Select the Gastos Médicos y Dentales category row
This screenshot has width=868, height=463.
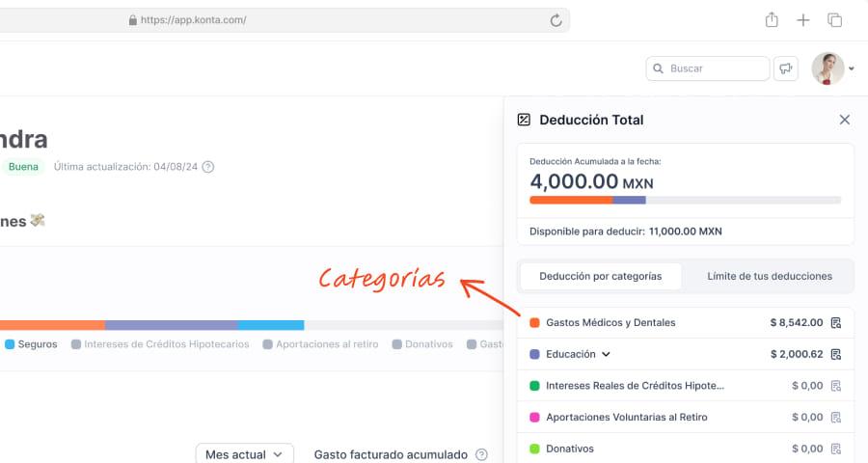[686, 323]
